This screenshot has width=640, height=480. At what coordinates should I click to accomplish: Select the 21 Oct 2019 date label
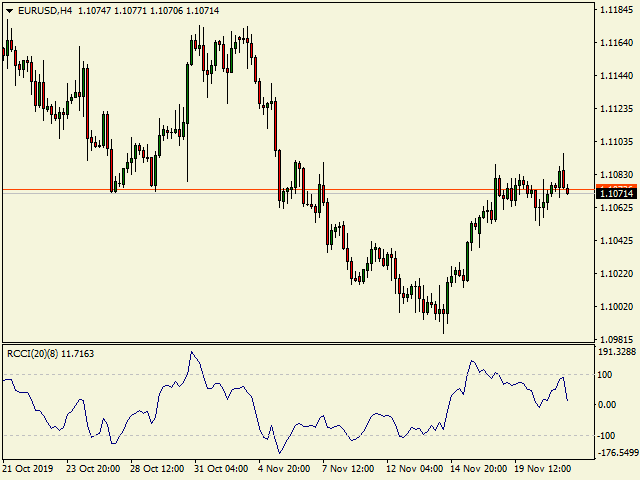(27, 468)
